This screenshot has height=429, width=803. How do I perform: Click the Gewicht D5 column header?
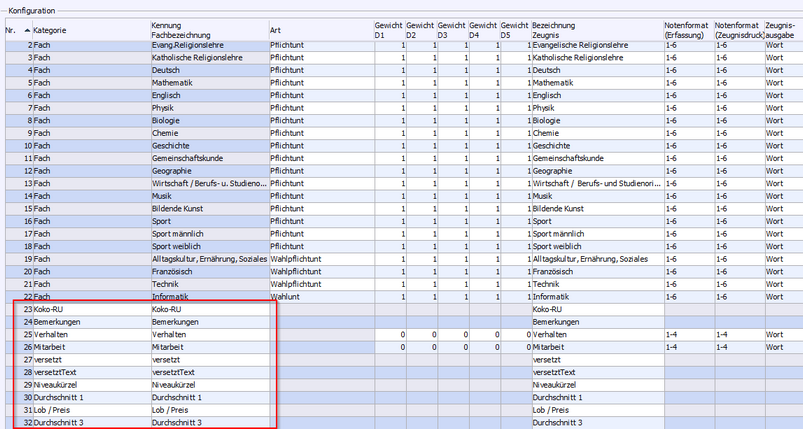tap(513, 28)
